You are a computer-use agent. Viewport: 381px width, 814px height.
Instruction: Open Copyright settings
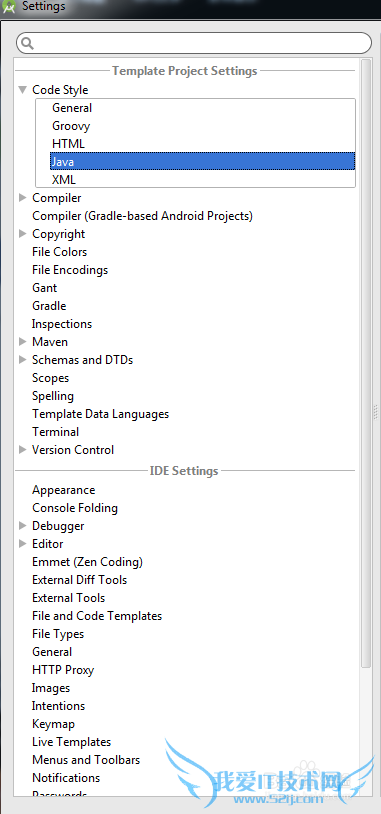pos(59,234)
